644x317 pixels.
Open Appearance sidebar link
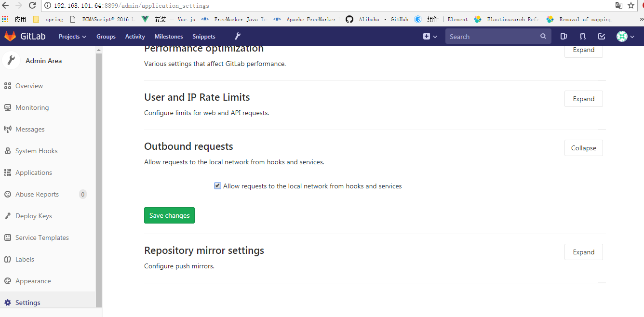point(33,281)
